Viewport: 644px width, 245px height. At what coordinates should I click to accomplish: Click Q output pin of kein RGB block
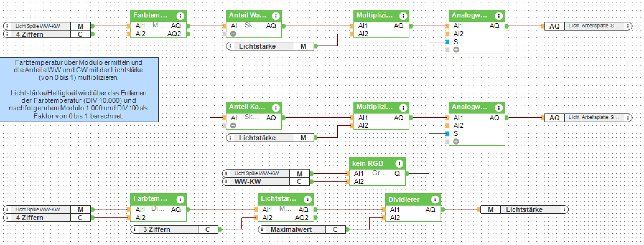[407, 174]
